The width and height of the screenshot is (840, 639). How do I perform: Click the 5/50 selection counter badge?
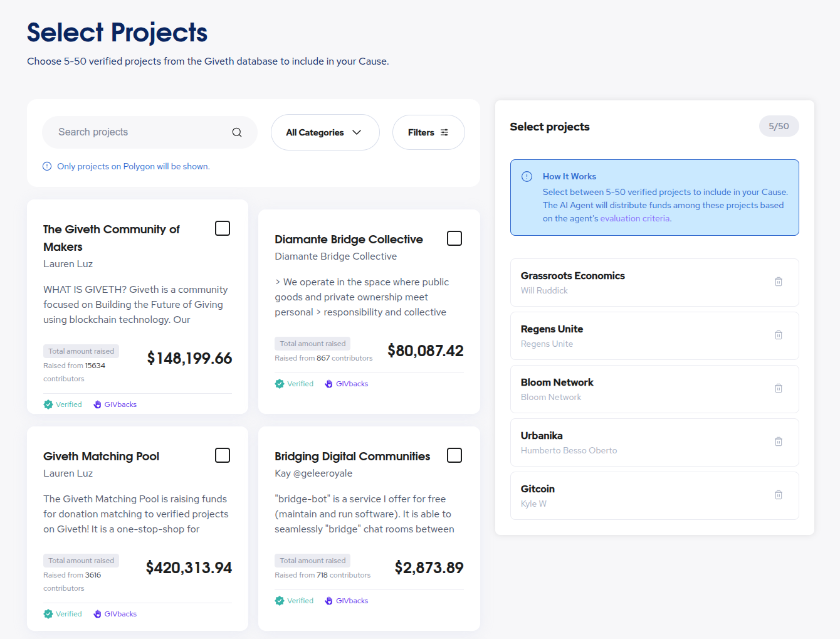779,126
